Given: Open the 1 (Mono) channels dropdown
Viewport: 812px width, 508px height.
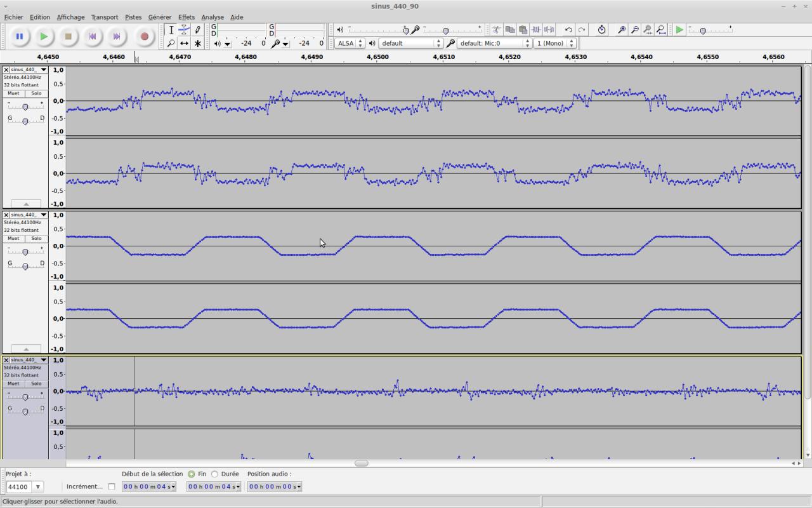Looking at the screenshot, I should (x=555, y=43).
